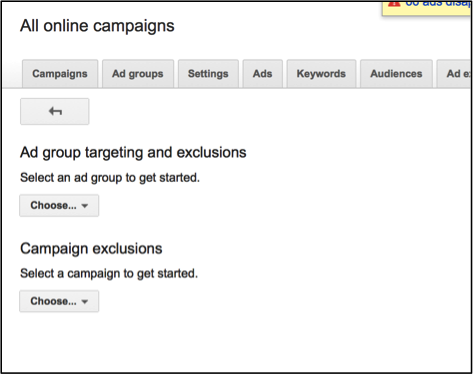The width and height of the screenshot is (473, 374).
Task: Open Choose dropdown under Ad group targeting
Action: coord(59,206)
